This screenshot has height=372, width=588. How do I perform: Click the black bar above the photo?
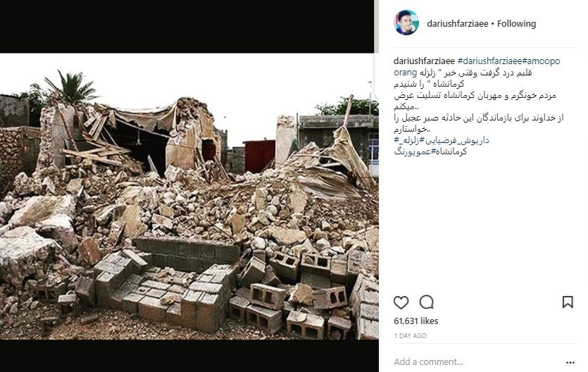pos(187,26)
